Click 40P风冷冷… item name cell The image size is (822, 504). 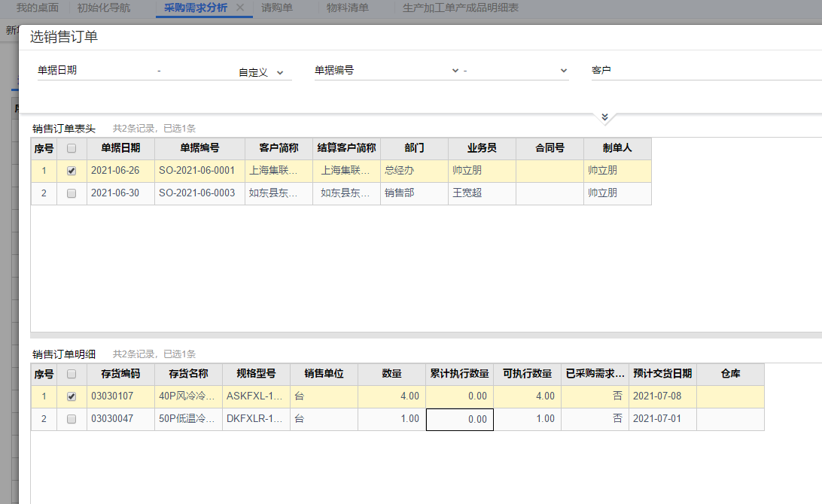(x=189, y=396)
